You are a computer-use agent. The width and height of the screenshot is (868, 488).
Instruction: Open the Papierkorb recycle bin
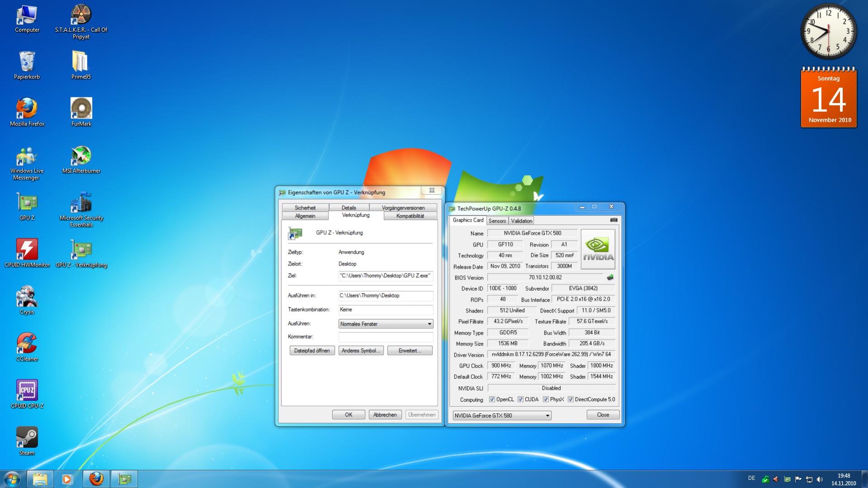pos(27,66)
